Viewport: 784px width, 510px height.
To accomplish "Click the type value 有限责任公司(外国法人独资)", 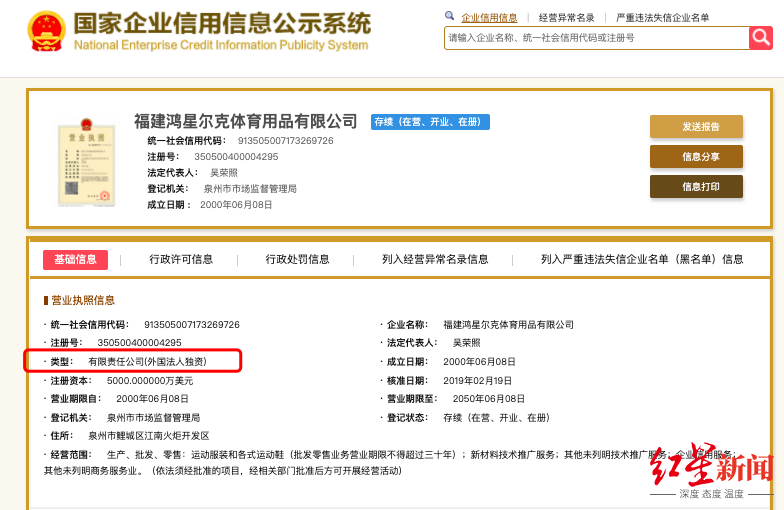I will (148, 362).
